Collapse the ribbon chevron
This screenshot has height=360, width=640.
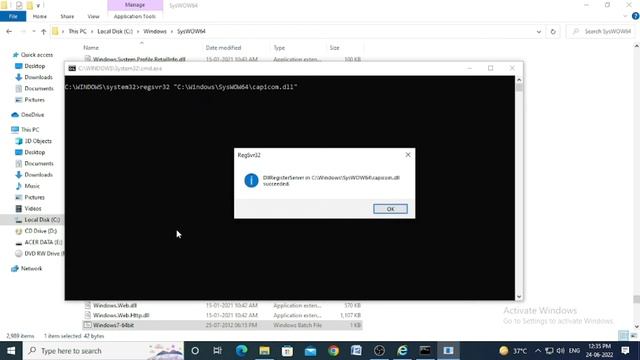(625, 16)
